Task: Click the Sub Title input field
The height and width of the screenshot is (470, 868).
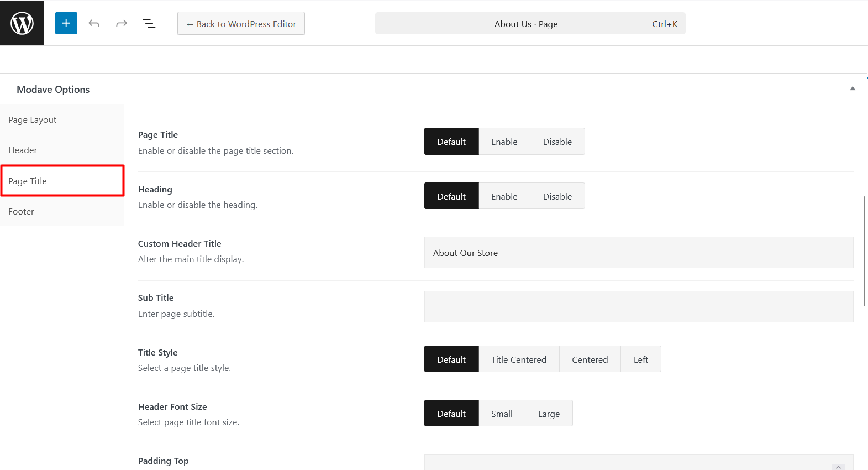Action: 638,307
